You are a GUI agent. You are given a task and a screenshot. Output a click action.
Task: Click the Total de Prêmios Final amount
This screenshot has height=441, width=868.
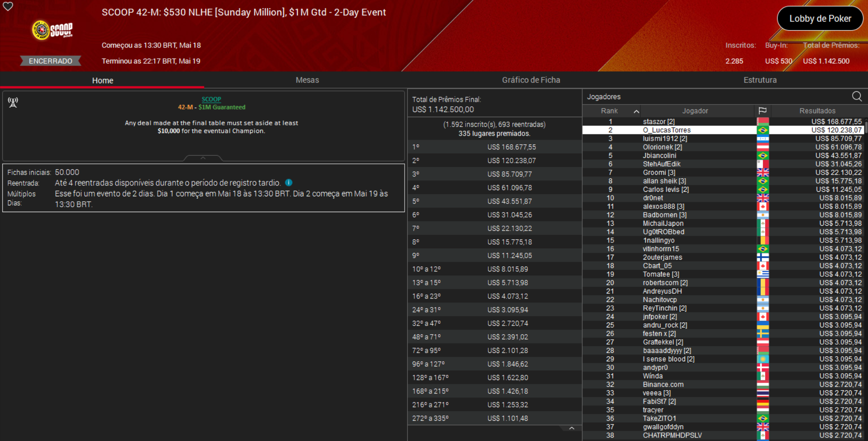click(x=443, y=109)
